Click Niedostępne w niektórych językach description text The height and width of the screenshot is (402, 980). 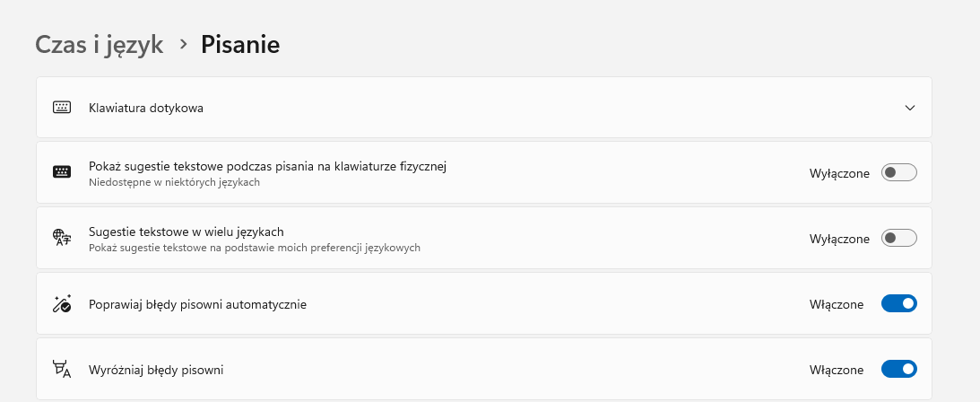(x=174, y=182)
